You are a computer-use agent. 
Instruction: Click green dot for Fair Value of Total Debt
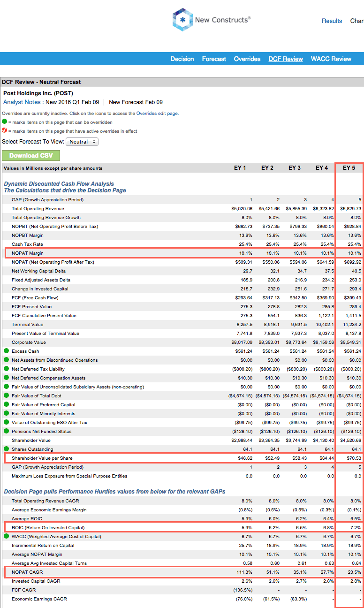click(6, 395)
